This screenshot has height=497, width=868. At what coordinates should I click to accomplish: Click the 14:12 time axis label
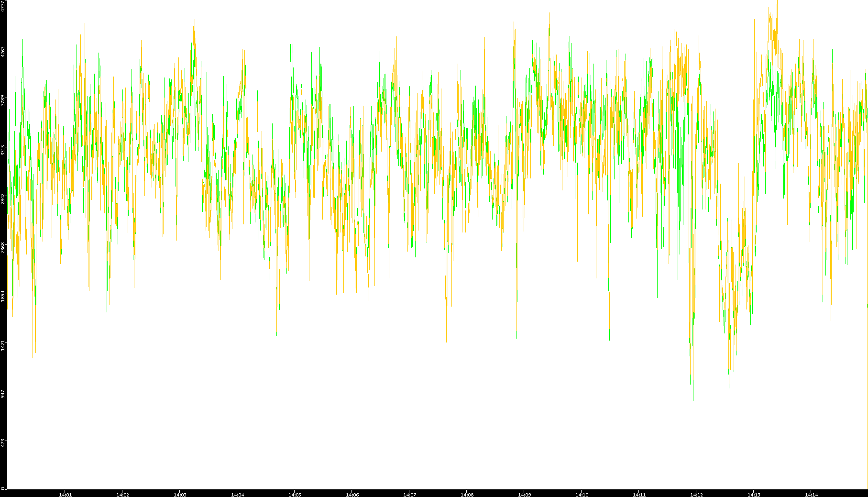tap(696, 494)
